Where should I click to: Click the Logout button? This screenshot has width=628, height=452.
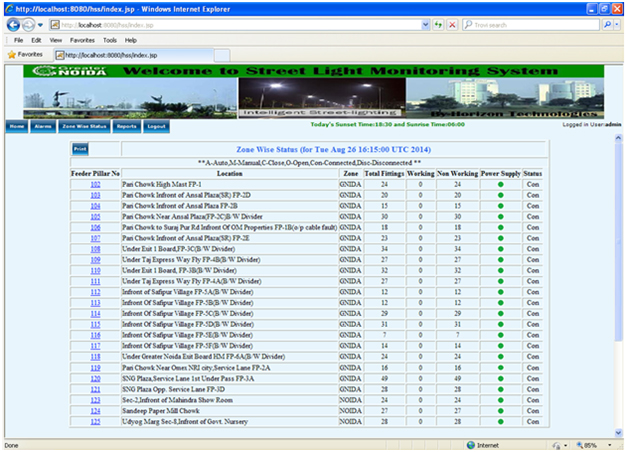click(156, 127)
